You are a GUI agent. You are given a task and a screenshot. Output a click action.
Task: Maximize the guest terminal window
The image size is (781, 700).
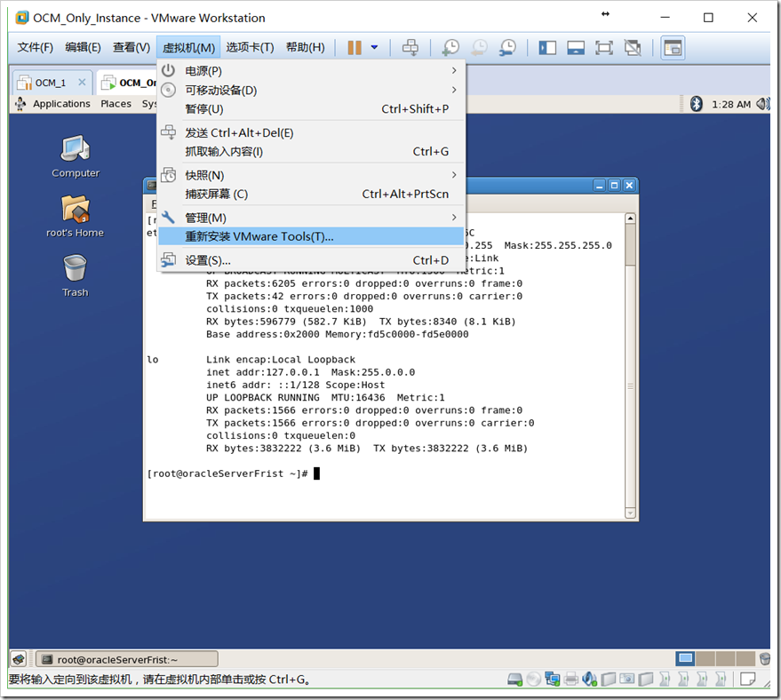615,186
